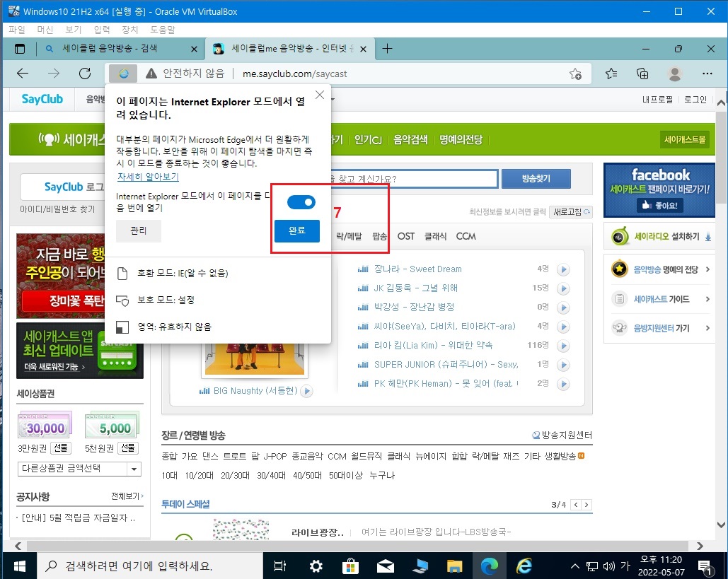Go to previous 투데이 스페셜 page
Viewport: 728px width, 579px height.
point(576,505)
